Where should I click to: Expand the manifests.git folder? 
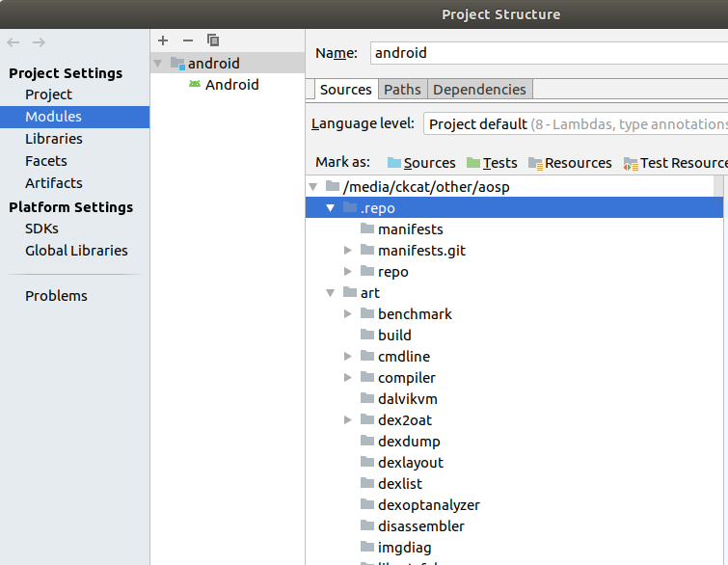pyautogui.click(x=348, y=251)
